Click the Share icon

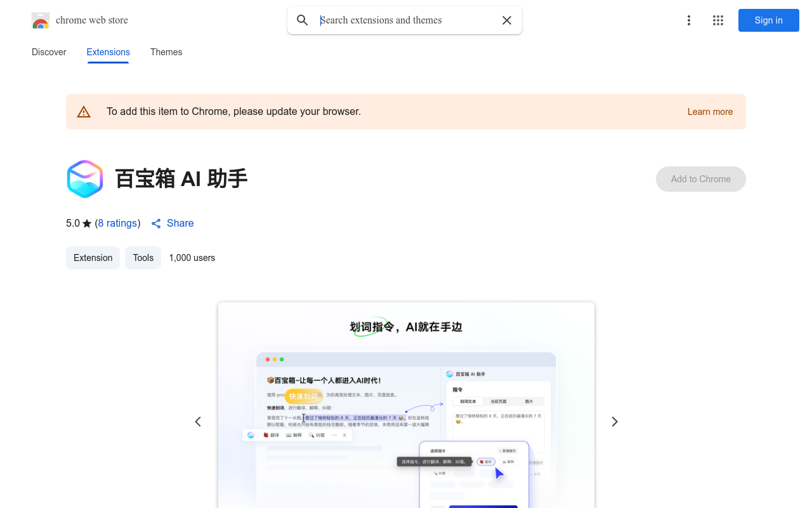point(156,224)
